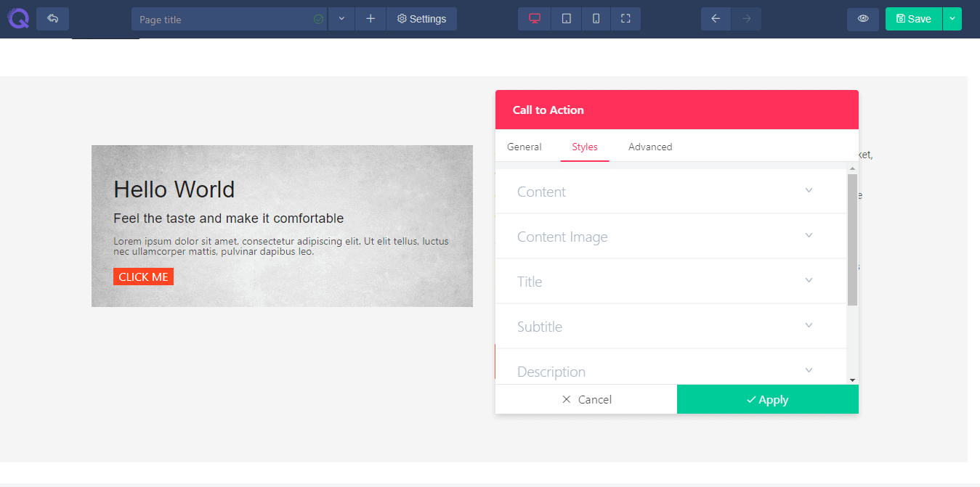Click the back reply arrow icon

(52, 19)
